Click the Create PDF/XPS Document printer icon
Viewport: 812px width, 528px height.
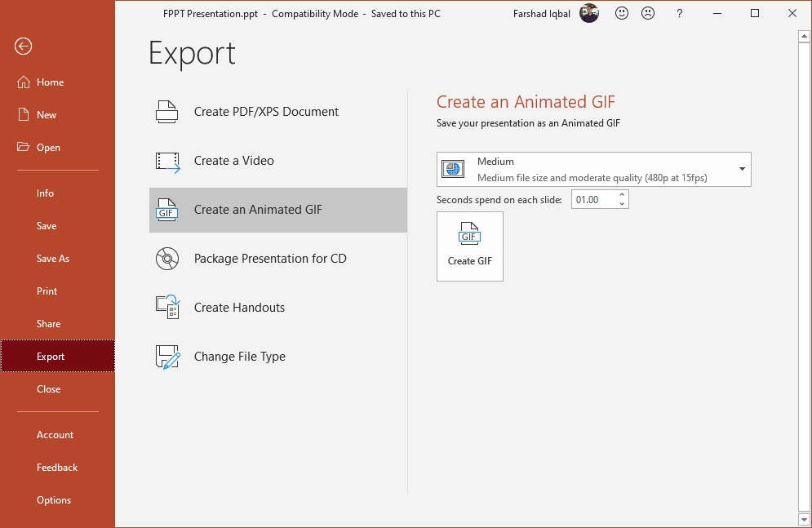tap(167, 112)
